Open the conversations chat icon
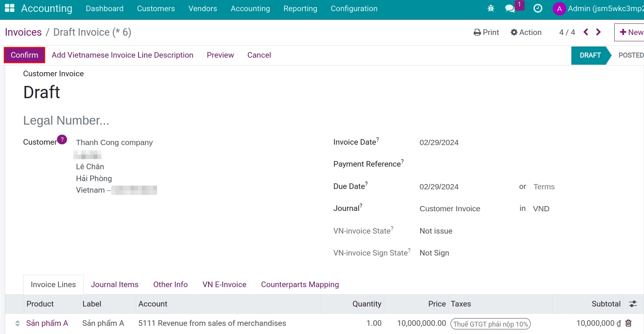Image resolution: width=644 pixels, height=334 pixels. pyautogui.click(x=510, y=8)
